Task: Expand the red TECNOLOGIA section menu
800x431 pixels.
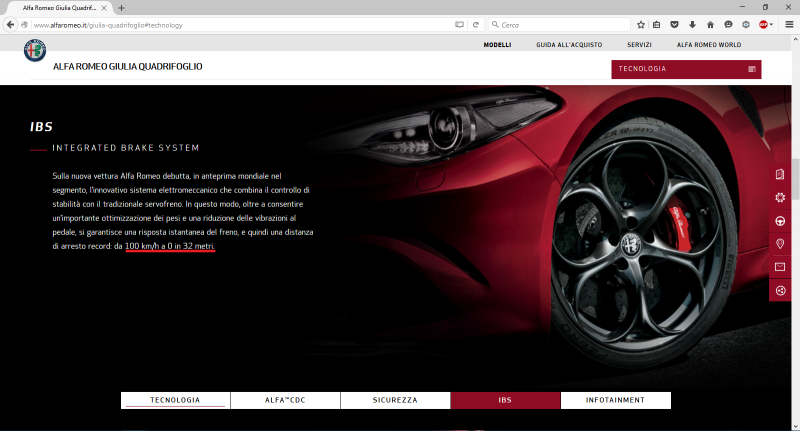Action: click(686, 69)
